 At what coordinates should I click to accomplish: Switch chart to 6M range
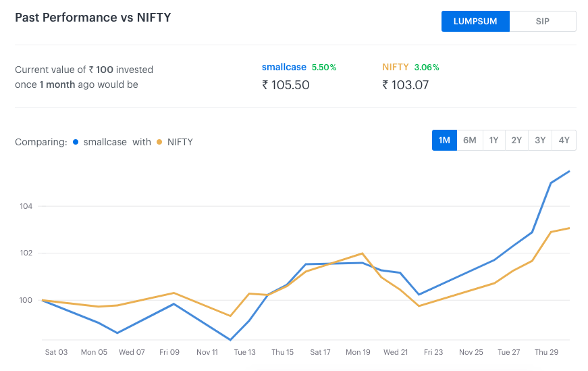469,141
